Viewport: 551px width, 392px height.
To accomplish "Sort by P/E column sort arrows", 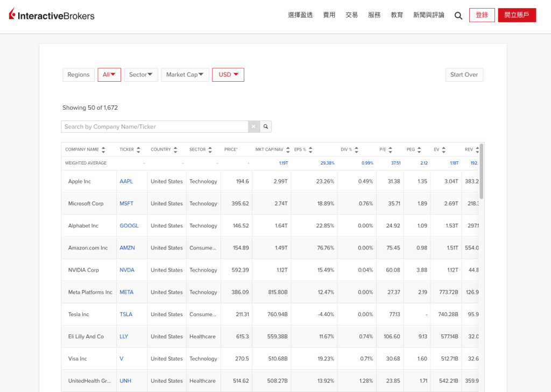I will point(390,149).
